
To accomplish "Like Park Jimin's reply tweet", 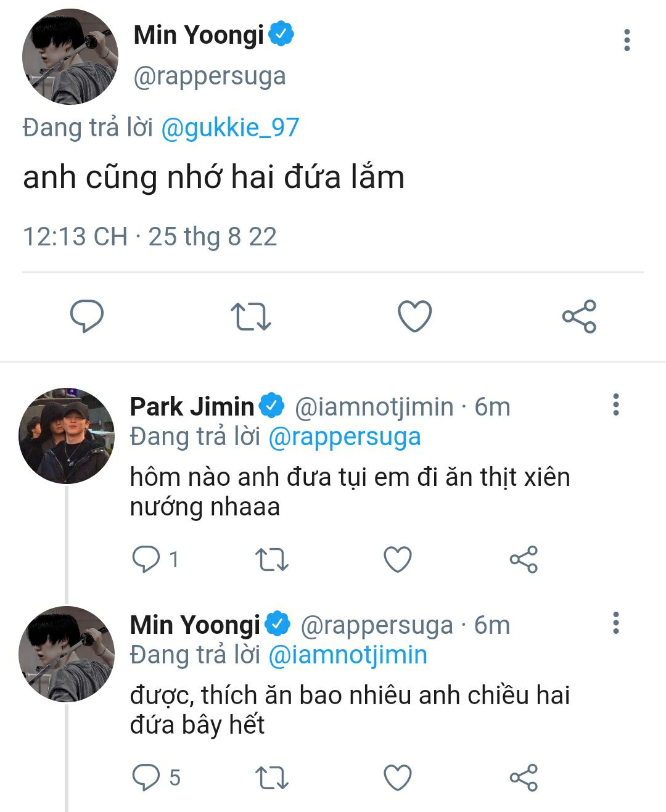I will tap(398, 559).
